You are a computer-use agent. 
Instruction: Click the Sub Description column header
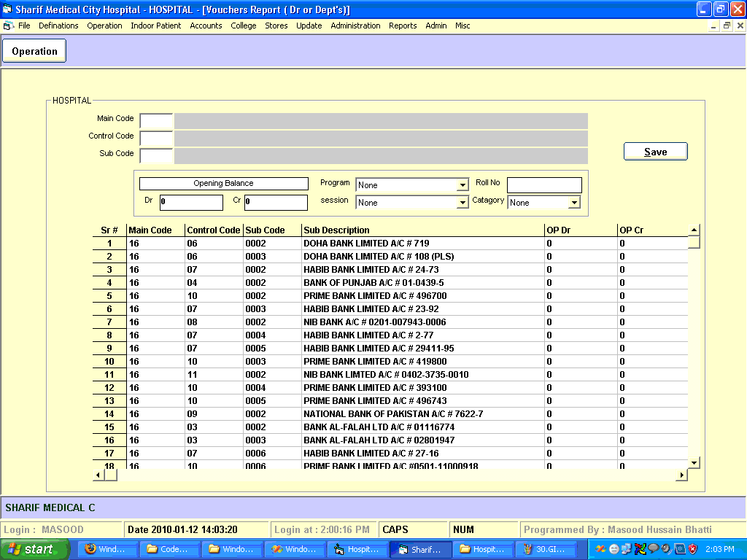(x=423, y=230)
